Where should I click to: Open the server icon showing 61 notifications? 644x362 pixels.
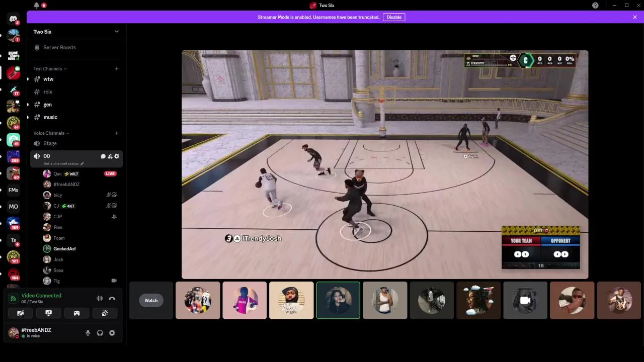click(13, 123)
